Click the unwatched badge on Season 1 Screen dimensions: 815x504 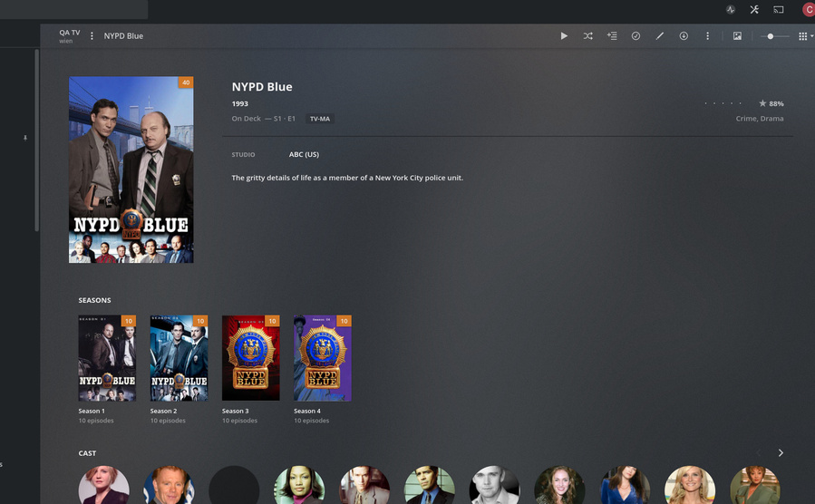129,321
